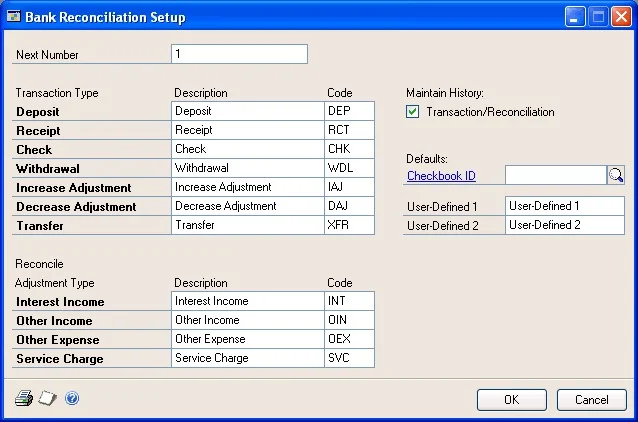Click the bold Service Charge label
Image resolution: width=638 pixels, height=422 pixels.
click(x=60, y=359)
